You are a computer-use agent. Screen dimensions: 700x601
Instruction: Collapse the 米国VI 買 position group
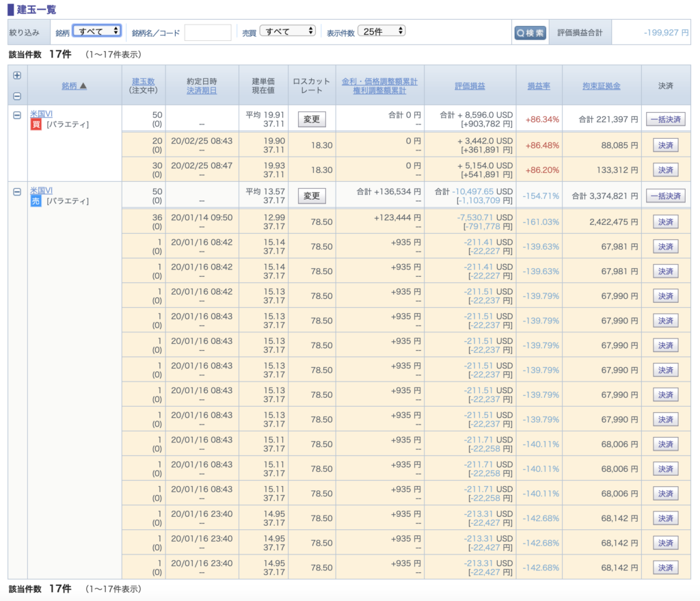[x=17, y=115]
